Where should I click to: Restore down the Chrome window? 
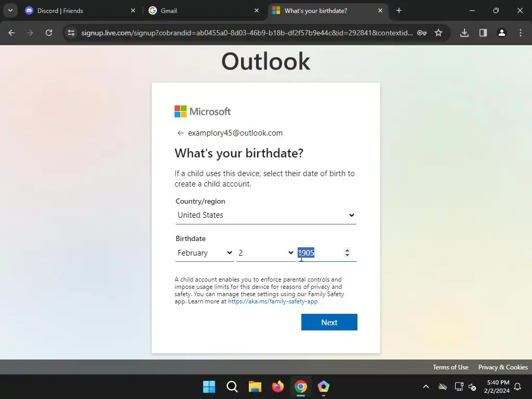pos(496,10)
